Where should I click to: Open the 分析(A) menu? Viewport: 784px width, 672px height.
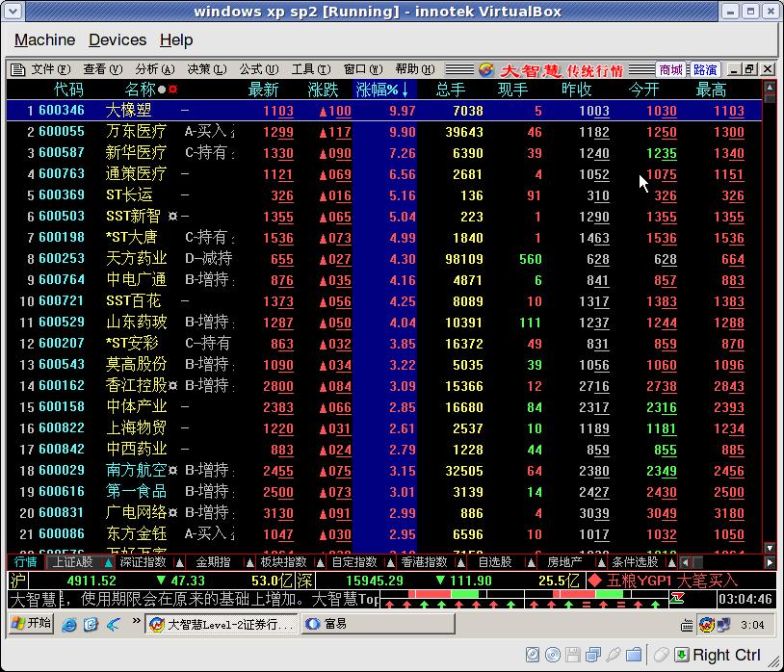(x=155, y=69)
